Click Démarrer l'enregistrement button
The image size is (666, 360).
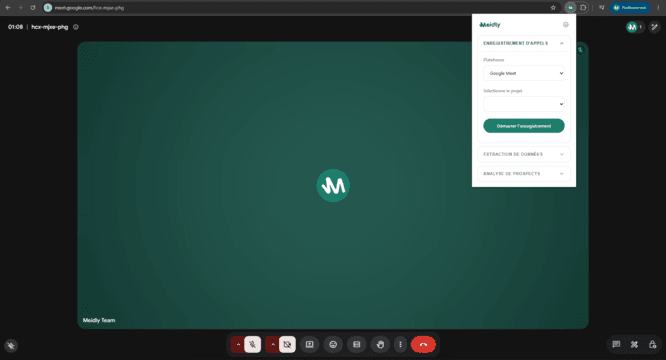(524, 126)
